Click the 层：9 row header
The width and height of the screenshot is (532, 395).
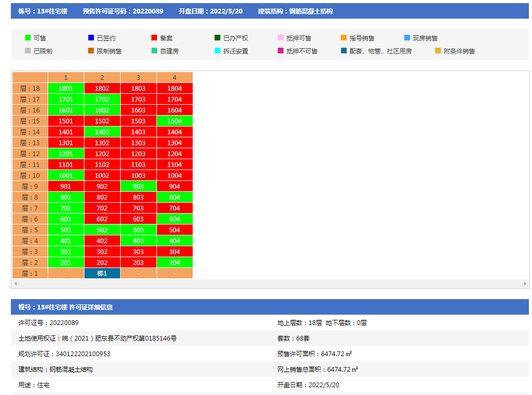[x=30, y=186]
